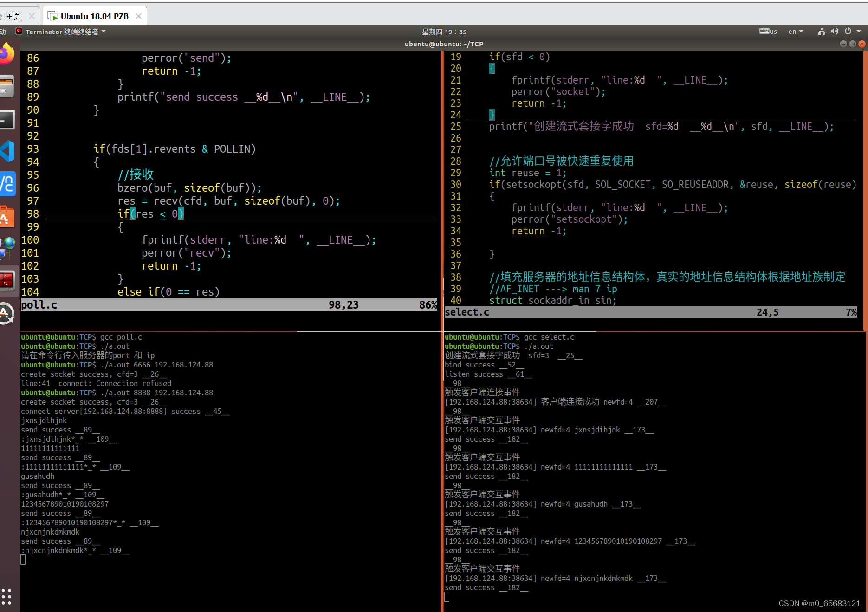Open the Terminator 终端终结者 title dropdown
This screenshot has height=612, width=868.
pyautogui.click(x=63, y=32)
